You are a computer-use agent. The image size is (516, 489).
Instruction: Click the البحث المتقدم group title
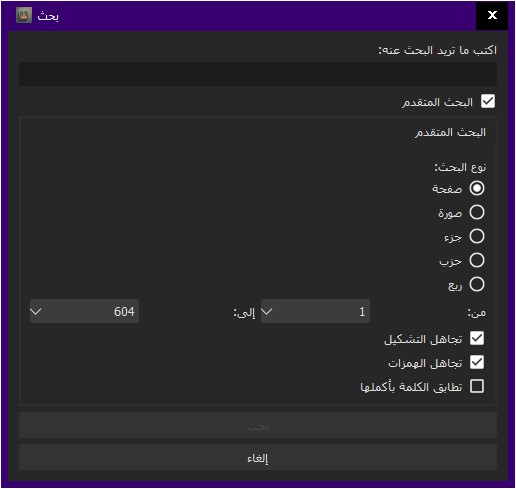tap(450, 132)
